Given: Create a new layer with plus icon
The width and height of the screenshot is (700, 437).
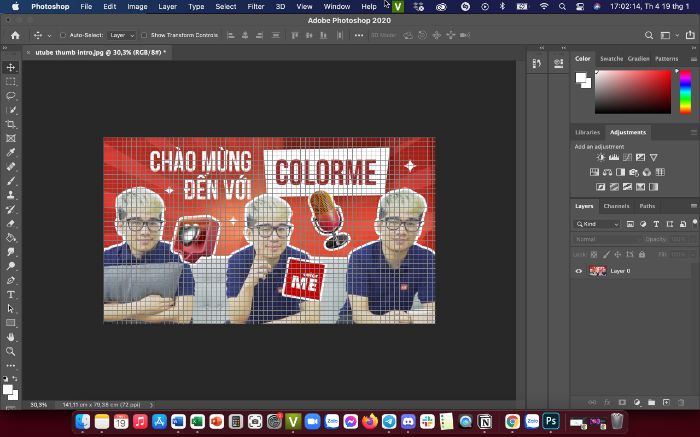Looking at the screenshot, I should (x=666, y=402).
